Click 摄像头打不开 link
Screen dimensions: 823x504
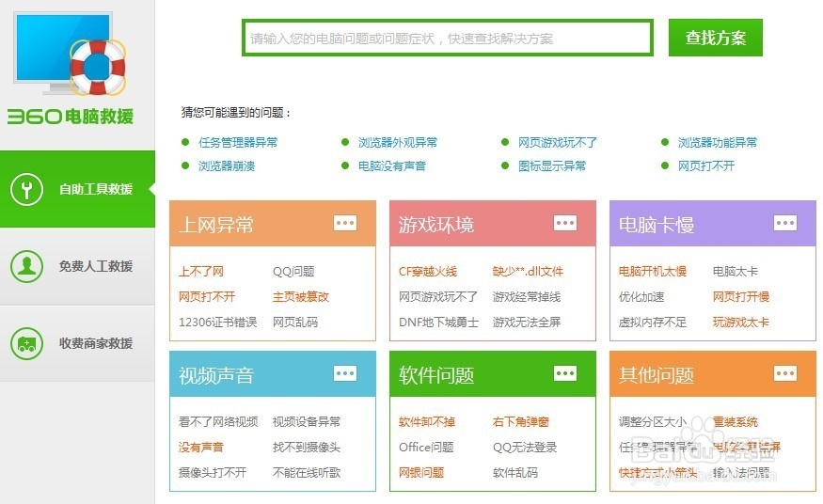coord(213,473)
